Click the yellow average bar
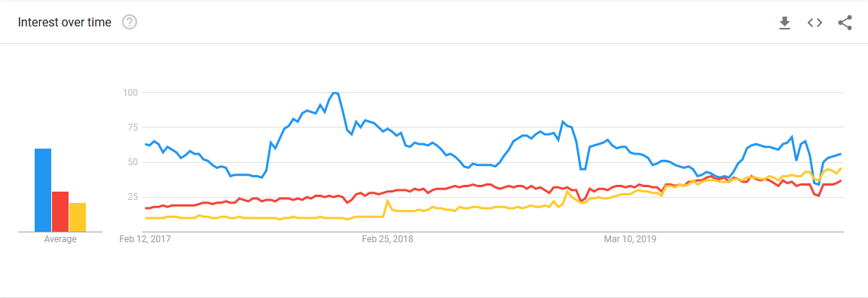 pyautogui.click(x=78, y=217)
